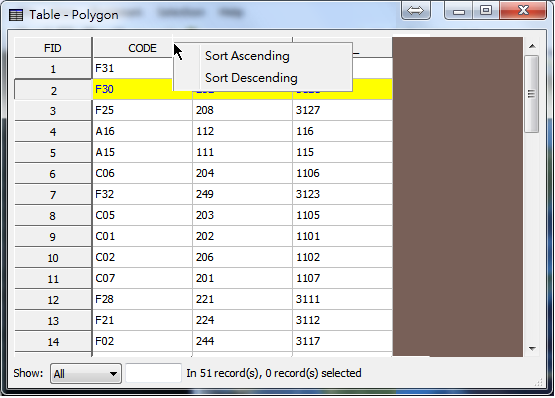555x398 pixels.
Task: Click the cell with value 116
Action: tap(343, 131)
